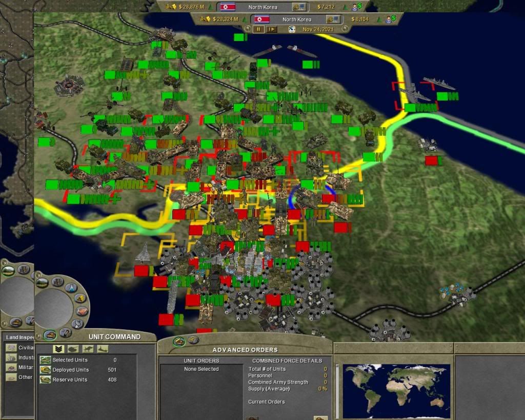Select Other in the Land Inspector list
The width and height of the screenshot is (525, 420).
pos(20,377)
